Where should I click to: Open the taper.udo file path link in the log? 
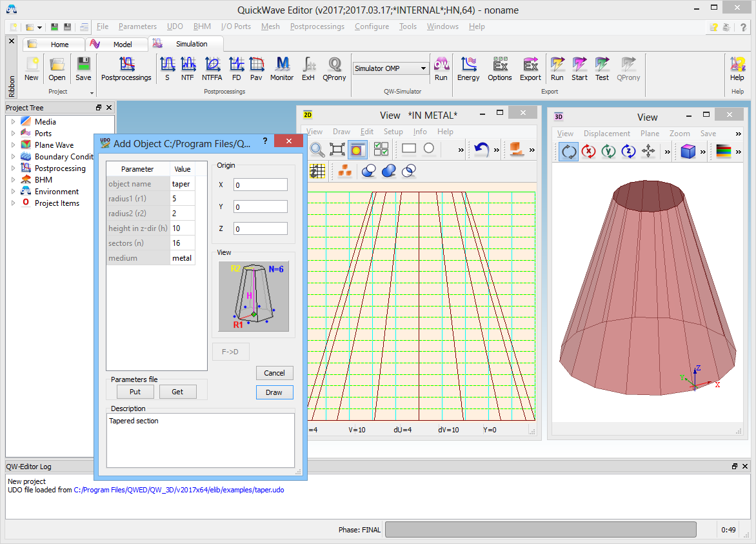pos(179,490)
